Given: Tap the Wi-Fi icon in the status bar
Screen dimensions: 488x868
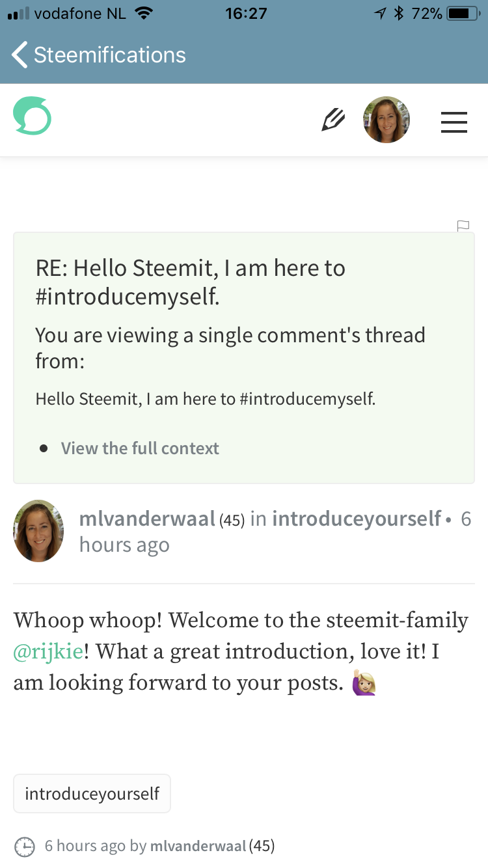Looking at the screenshot, I should [144, 14].
